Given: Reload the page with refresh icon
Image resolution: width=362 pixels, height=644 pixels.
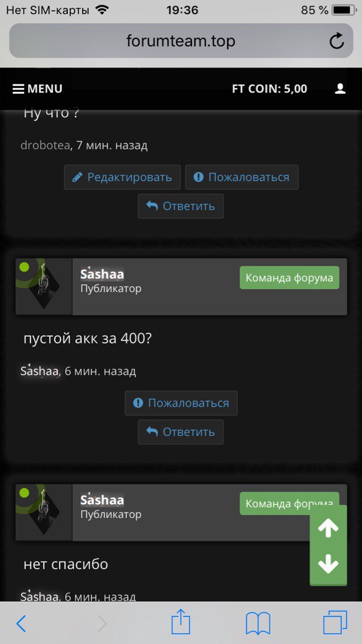Looking at the screenshot, I should point(336,41).
